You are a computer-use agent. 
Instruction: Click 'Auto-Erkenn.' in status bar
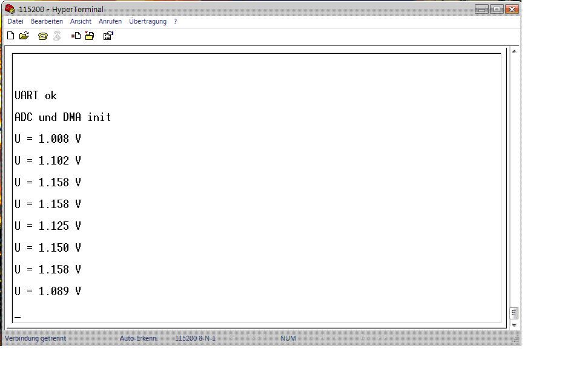139,338
